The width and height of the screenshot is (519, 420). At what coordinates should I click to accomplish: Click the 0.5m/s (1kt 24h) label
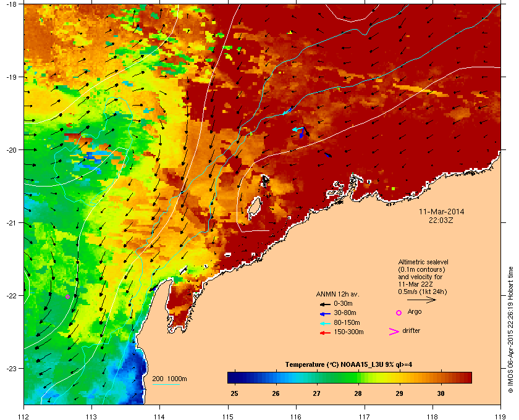coord(423,292)
